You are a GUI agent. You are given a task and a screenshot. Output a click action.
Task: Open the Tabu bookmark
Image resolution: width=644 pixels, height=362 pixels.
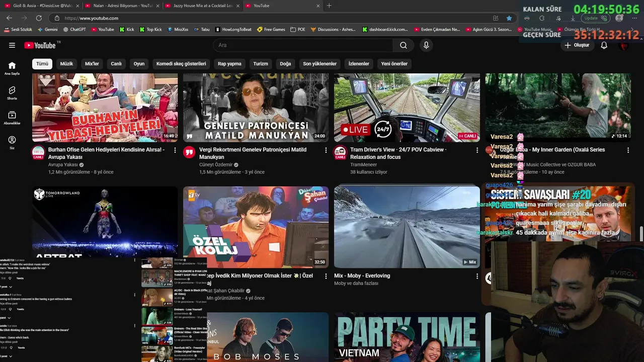[201, 30]
